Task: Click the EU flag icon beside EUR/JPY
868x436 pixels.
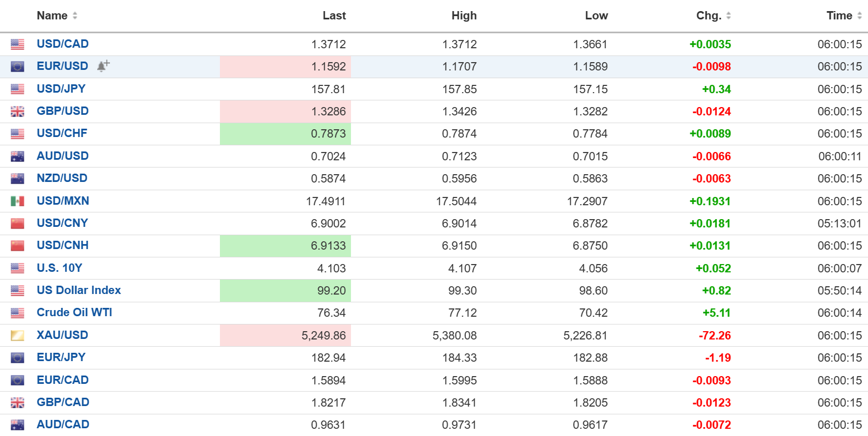Action: click(18, 358)
